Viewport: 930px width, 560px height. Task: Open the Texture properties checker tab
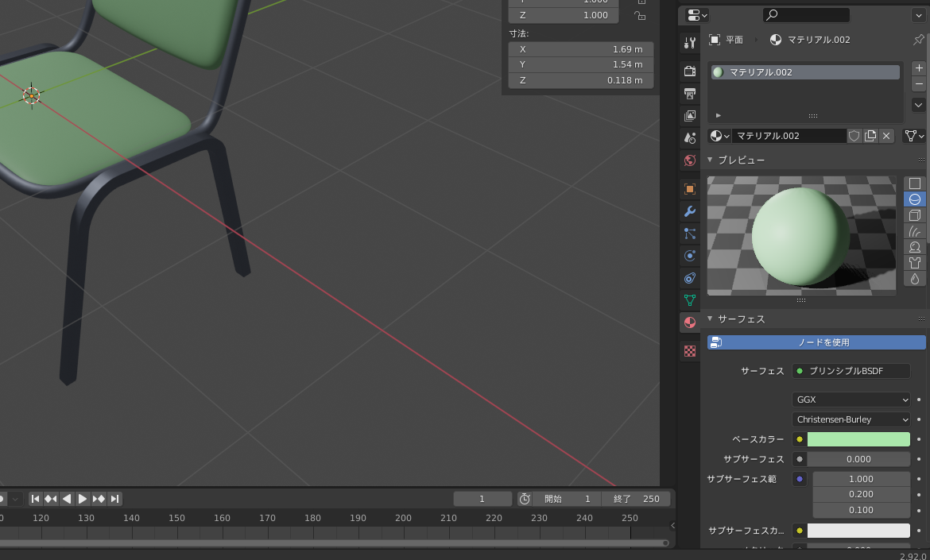coord(689,351)
